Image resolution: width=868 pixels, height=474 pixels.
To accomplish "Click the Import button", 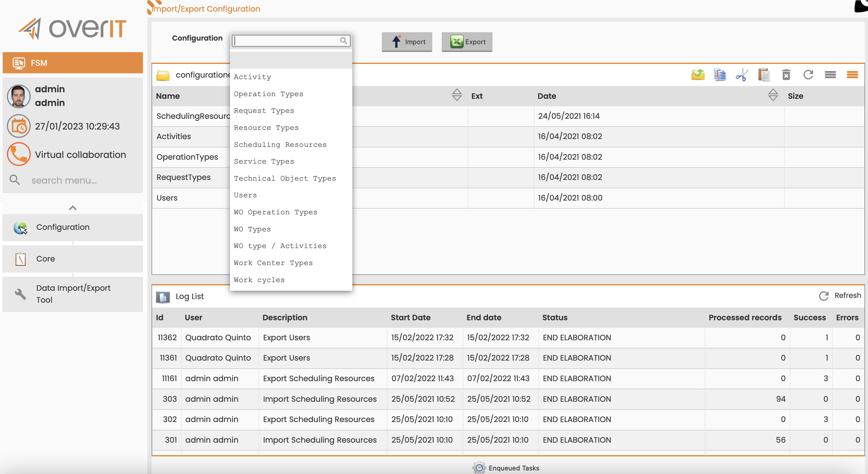I will point(407,42).
